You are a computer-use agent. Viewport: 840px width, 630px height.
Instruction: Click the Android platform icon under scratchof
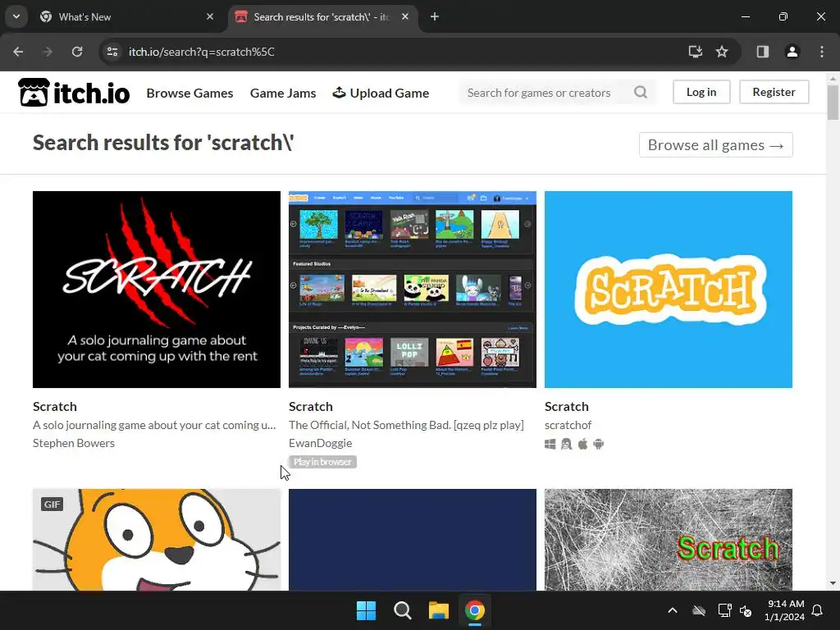coord(599,444)
